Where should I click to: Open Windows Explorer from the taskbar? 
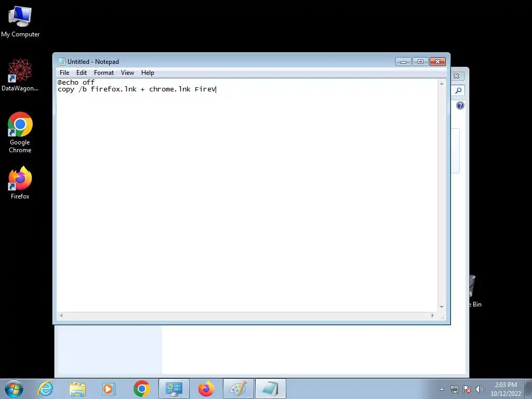coord(77,389)
